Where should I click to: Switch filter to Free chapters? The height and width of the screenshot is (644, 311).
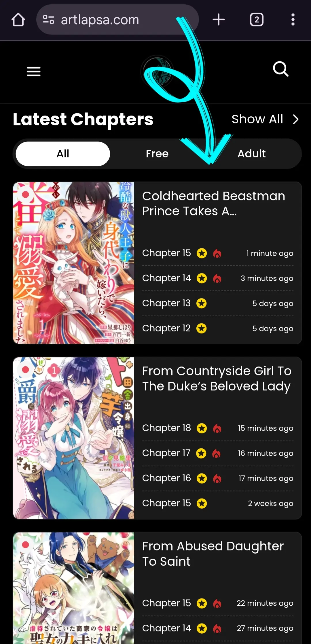tap(157, 154)
